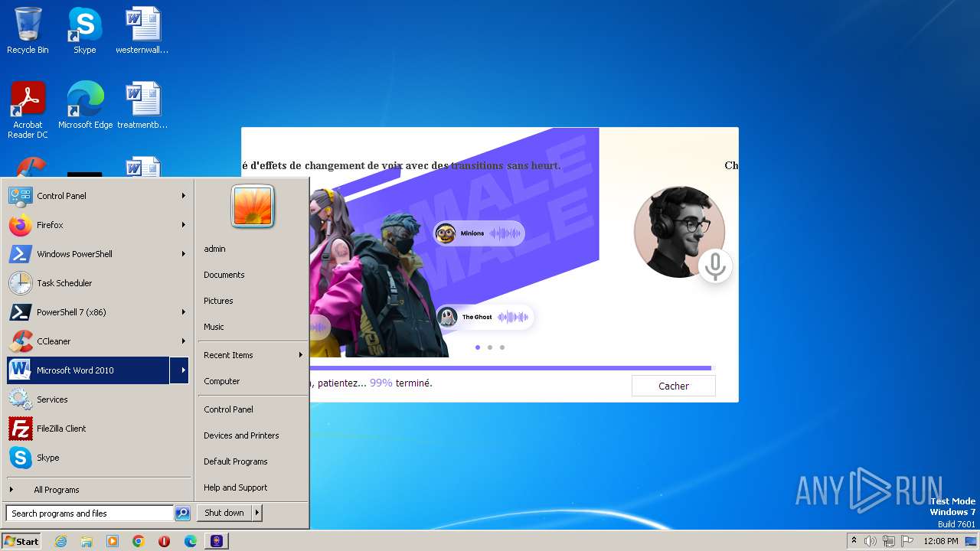Image resolution: width=980 pixels, height=551 pixels.
Task: Select first carousel dot in installer
Action: point(478,347)
